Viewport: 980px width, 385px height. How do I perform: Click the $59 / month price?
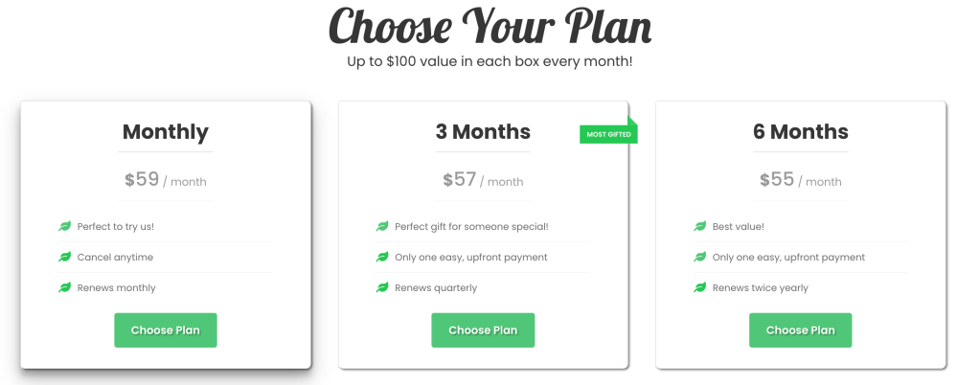tap(166, 180)
